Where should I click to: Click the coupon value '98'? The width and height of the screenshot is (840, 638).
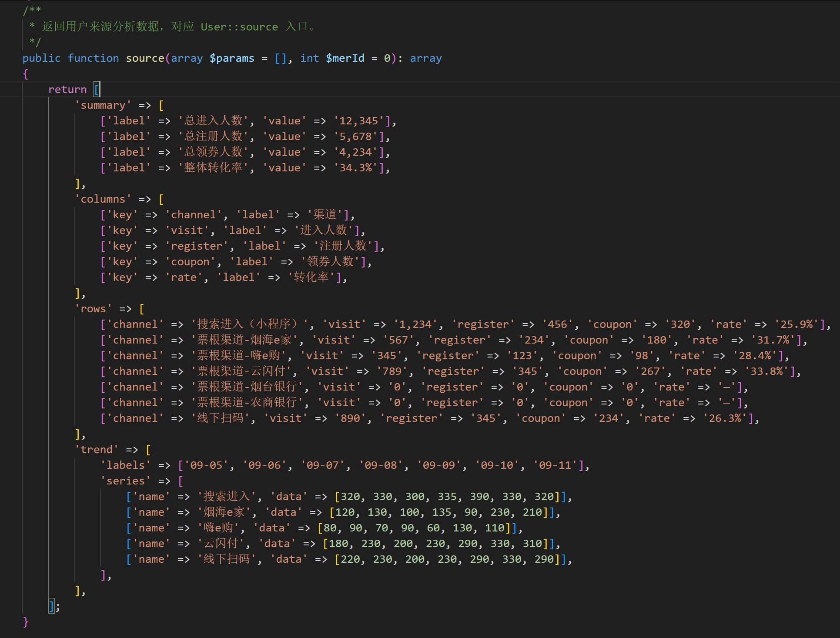pos(642,356)
